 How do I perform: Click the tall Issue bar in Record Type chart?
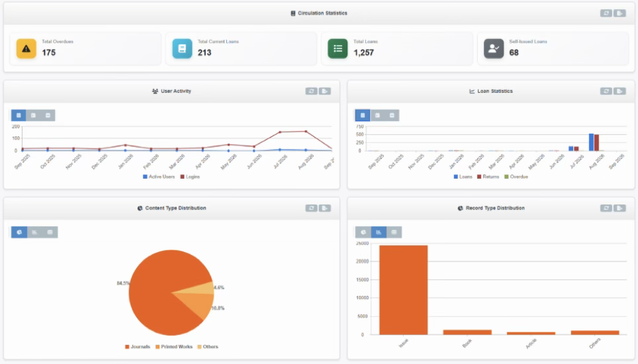[403, 290]
